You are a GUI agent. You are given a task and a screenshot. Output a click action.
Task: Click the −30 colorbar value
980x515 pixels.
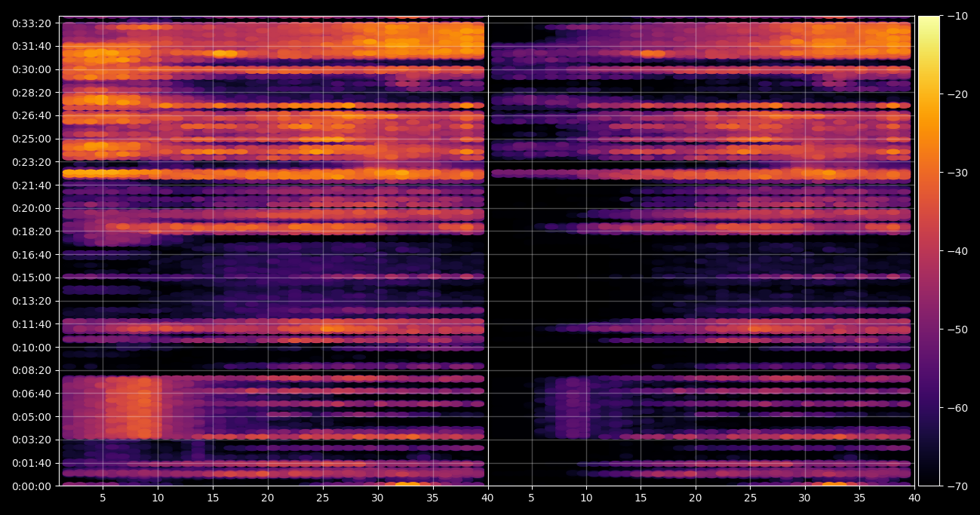957,173
